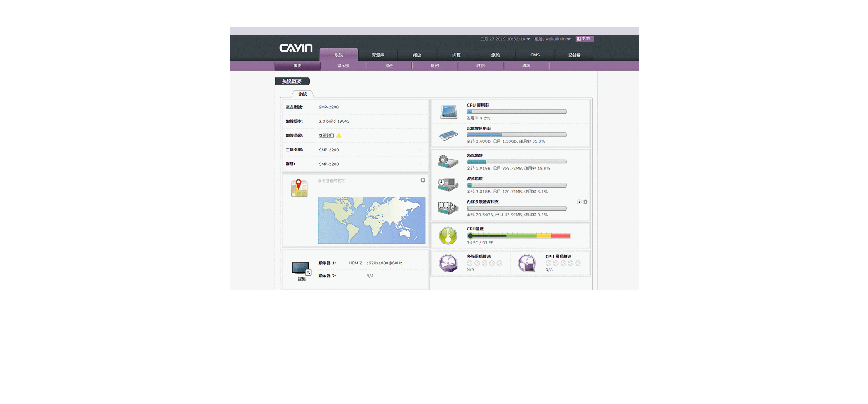
Task: Click the 34 °C / 93 °F reading
Action: [x=480, y=243]
